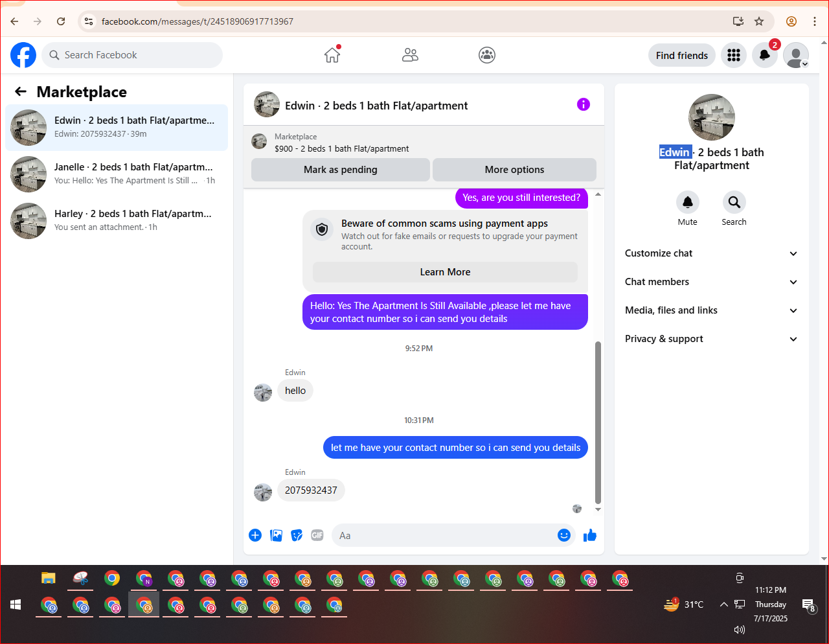Expand Chat members section

coord(711,282)
